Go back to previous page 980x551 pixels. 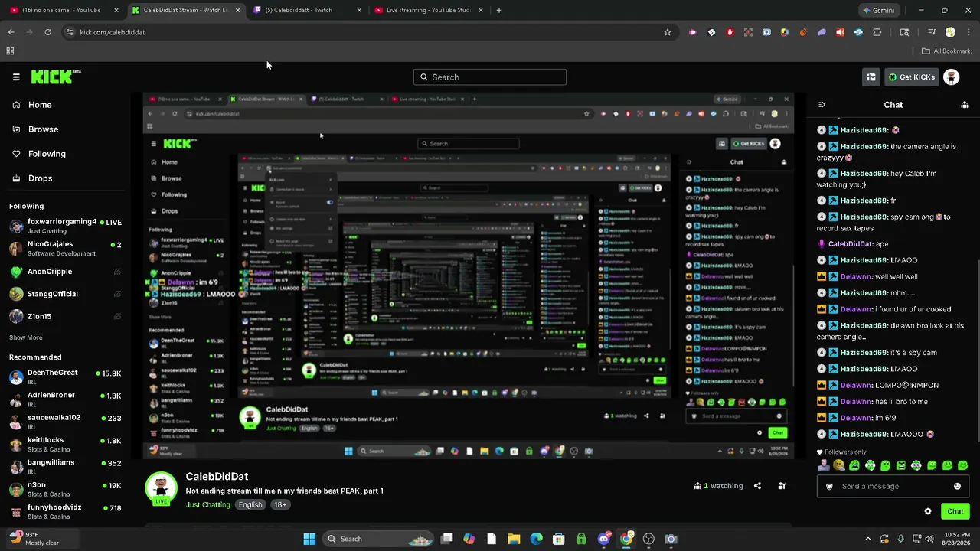tap(11, 32)
